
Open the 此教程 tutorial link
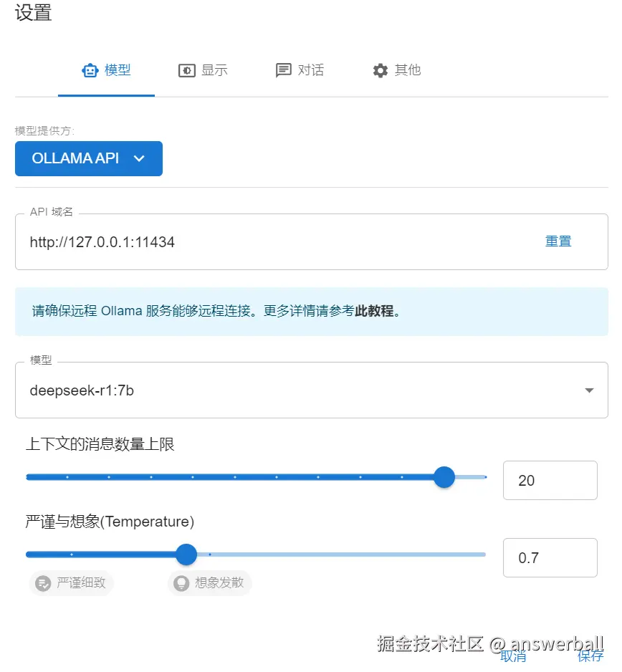coord(374,311)
